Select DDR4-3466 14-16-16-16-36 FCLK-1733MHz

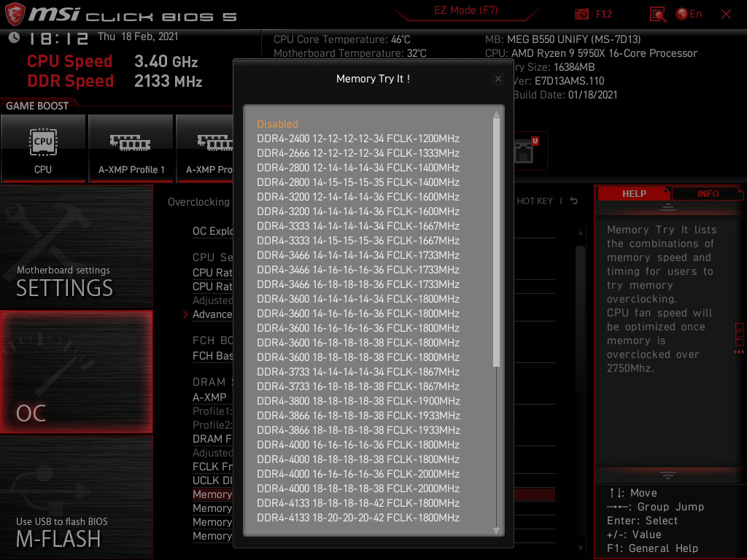[358, 270]
